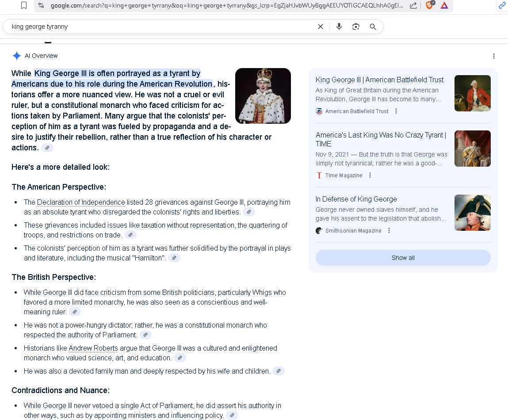Click the magnifying glass search button
Viewport: 508px width, 420px height.
click(373, 27)
